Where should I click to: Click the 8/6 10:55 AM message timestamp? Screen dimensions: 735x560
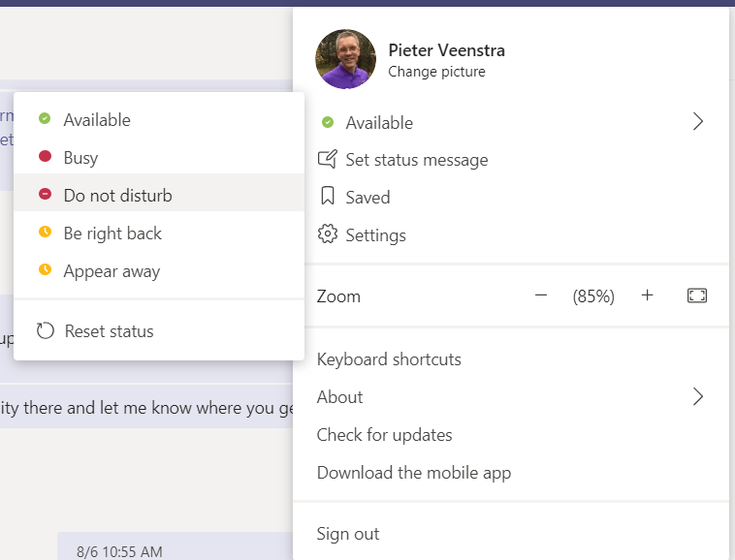pos(119,551)
